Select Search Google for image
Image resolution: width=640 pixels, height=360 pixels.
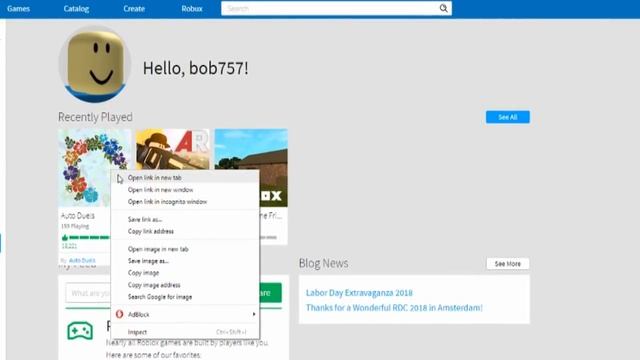(185, 297)
